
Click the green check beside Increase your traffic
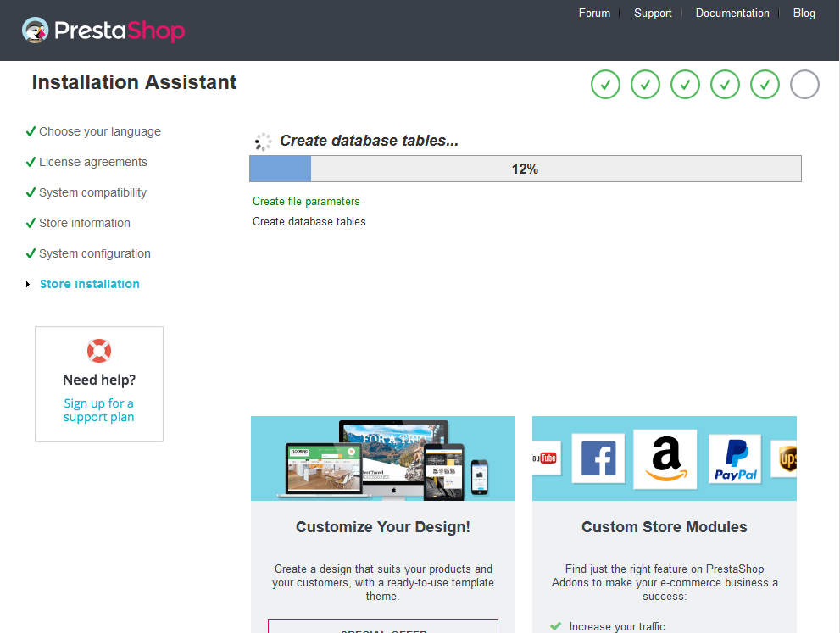tap(555, 626)
